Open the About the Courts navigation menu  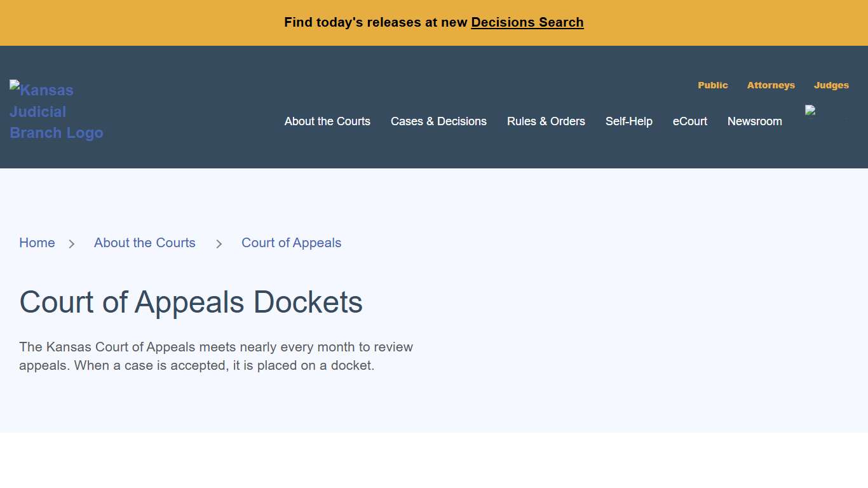pos(327,121)
